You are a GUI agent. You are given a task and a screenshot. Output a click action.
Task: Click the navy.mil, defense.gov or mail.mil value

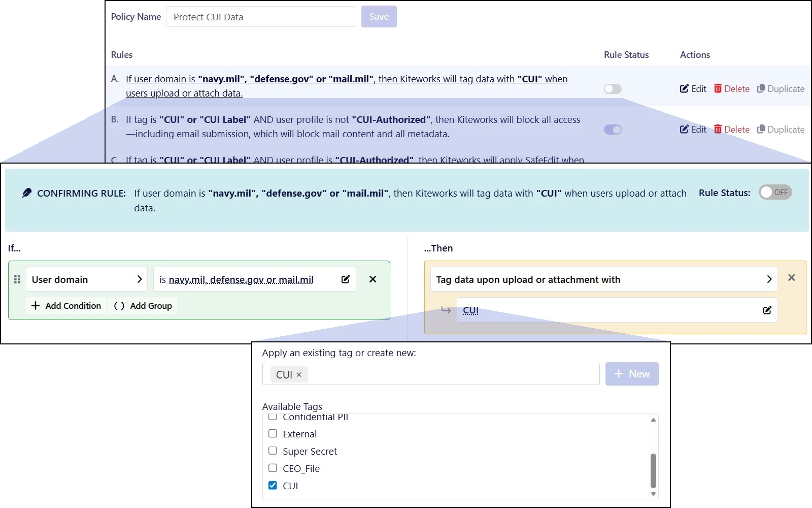pyautogui.click(x=241, y=279)
